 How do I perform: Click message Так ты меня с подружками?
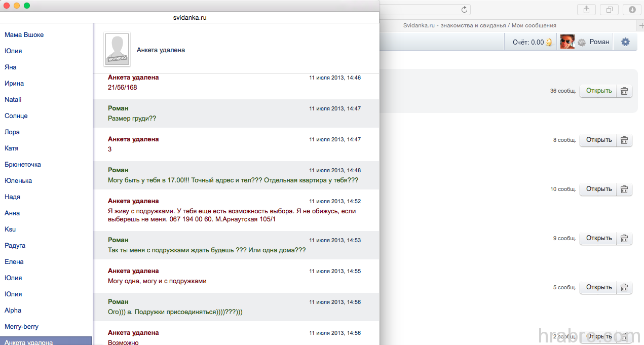pos(207,250)
